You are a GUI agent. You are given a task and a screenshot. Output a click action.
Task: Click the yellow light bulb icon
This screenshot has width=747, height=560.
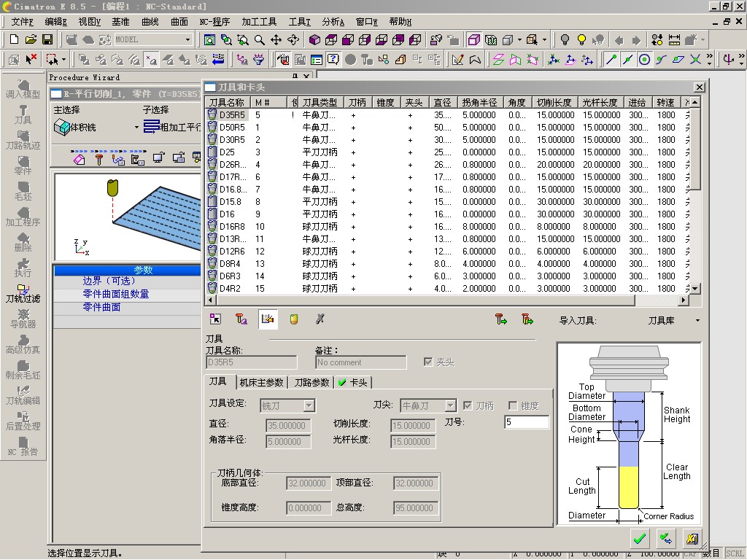pos(581,39)
